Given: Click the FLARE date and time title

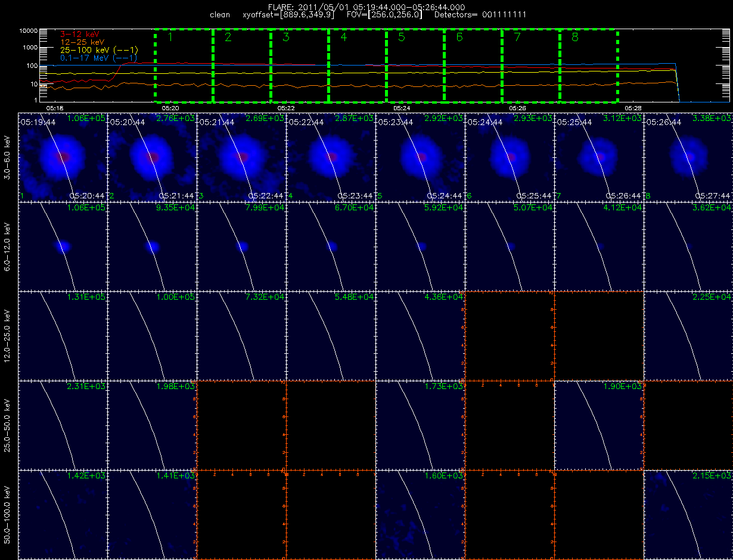Looking at the screenshot, I should [x=366, y=7].
